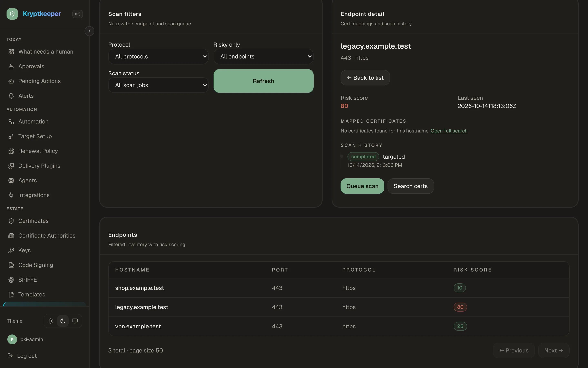Click the Target Setup satellite icon

[x=11, y=136]
